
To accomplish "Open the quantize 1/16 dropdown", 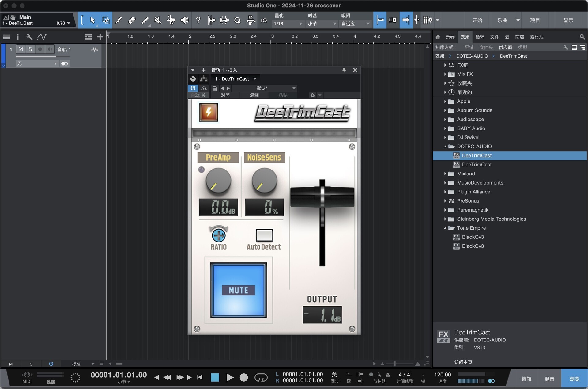I will point(288,24).
